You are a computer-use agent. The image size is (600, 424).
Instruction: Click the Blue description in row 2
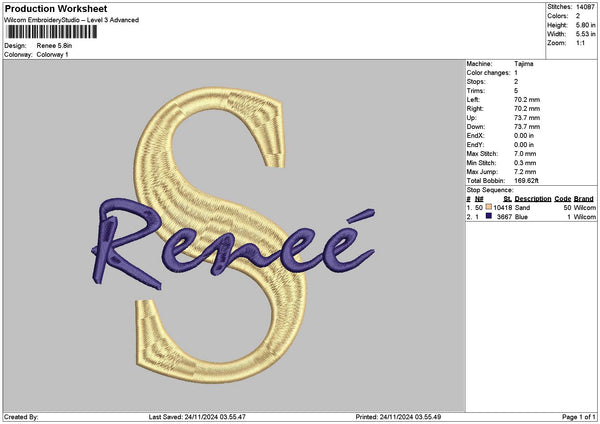[521, 217]
